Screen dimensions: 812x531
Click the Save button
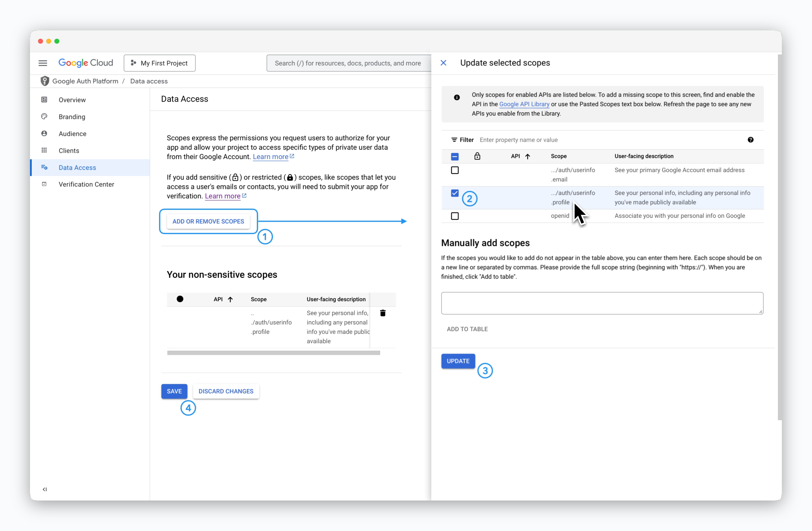pos(174,391)
